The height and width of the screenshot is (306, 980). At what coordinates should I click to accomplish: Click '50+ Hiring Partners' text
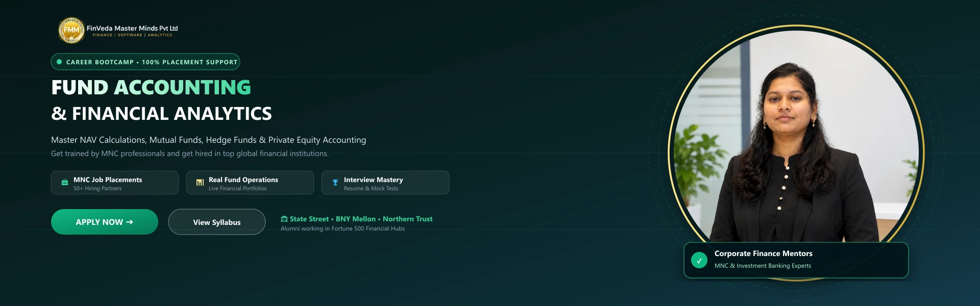click(x=97, y=188)
